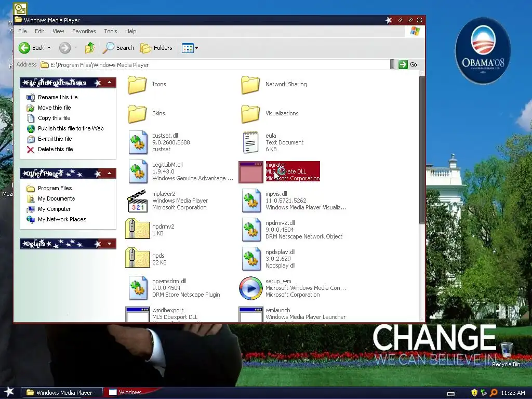This screenshot has width=532, height=399.
Task: Expand the Details panel
Action: 109,244
